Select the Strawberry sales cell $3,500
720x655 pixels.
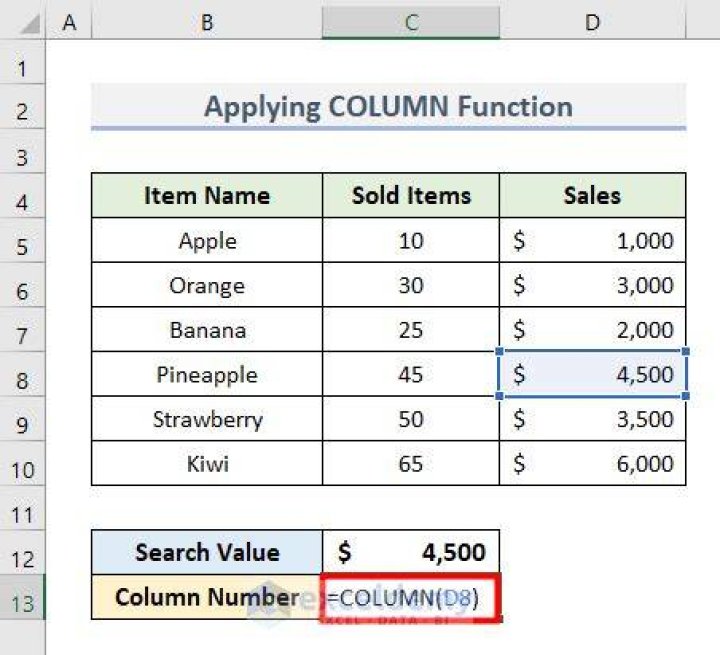(592, 418)
